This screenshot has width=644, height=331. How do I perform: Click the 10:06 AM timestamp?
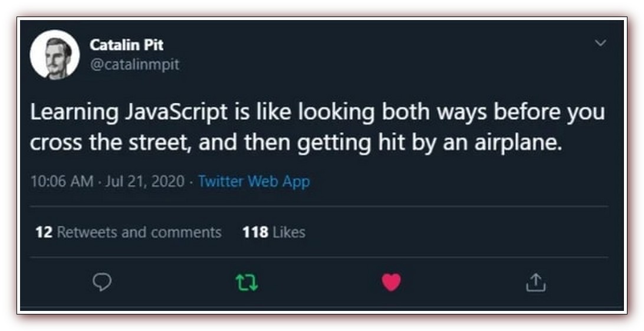pyautogui.click(x=61, y=181)
